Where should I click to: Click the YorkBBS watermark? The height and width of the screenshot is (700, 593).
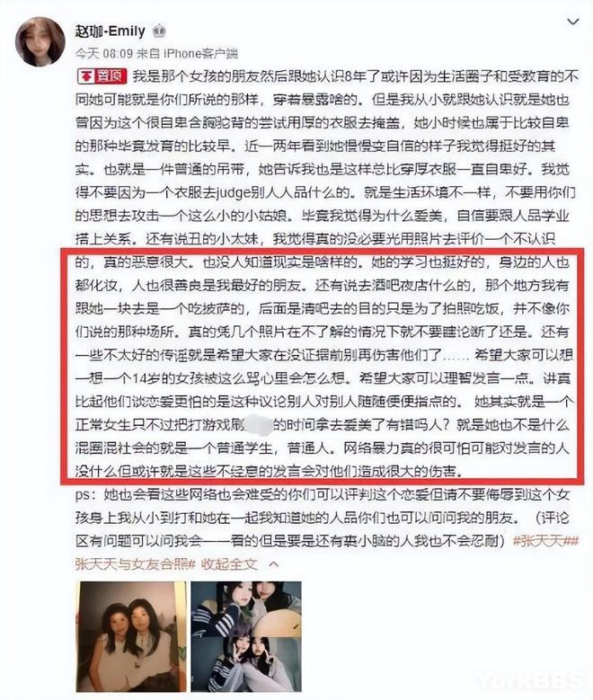coord(529,681)
